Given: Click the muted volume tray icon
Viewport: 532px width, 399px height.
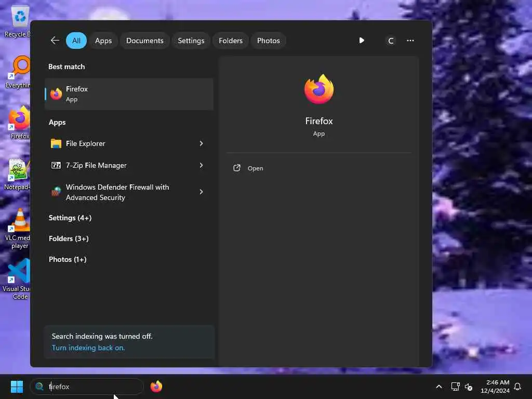Looking at the screenshot, I should point(469,387).
